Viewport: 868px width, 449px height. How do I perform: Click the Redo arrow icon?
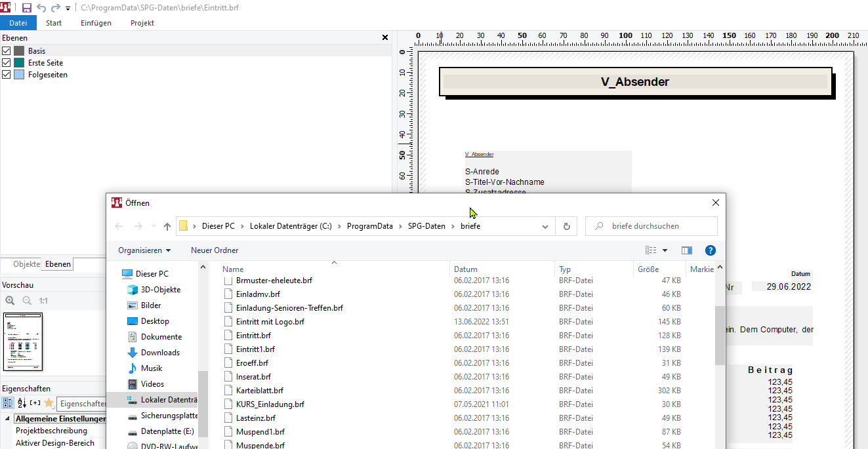point(56,8)
